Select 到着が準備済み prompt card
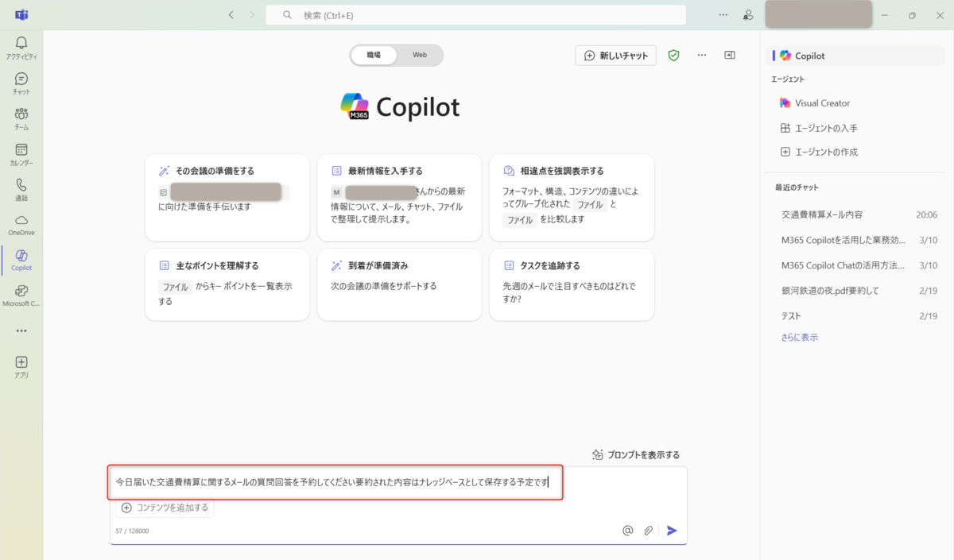 coord(399,284)
